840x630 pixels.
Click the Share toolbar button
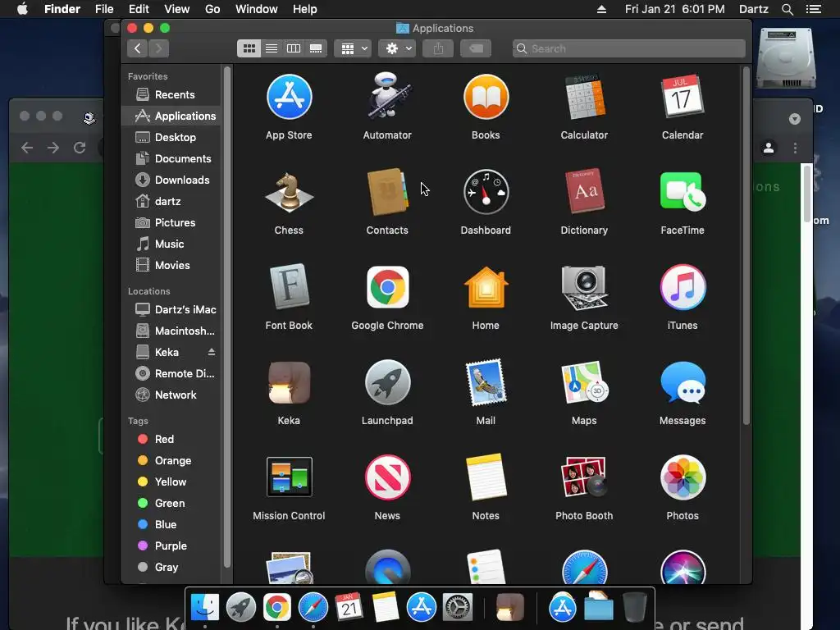coord(438,48)
